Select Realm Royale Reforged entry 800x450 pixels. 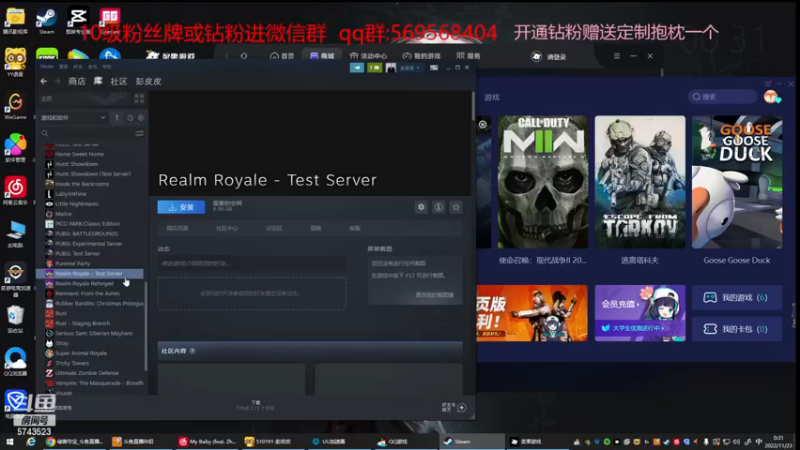(84, 283)
